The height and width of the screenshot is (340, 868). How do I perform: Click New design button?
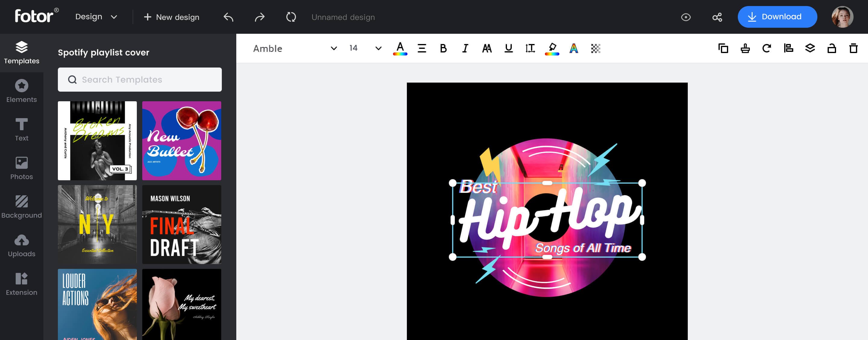[171, 17]
